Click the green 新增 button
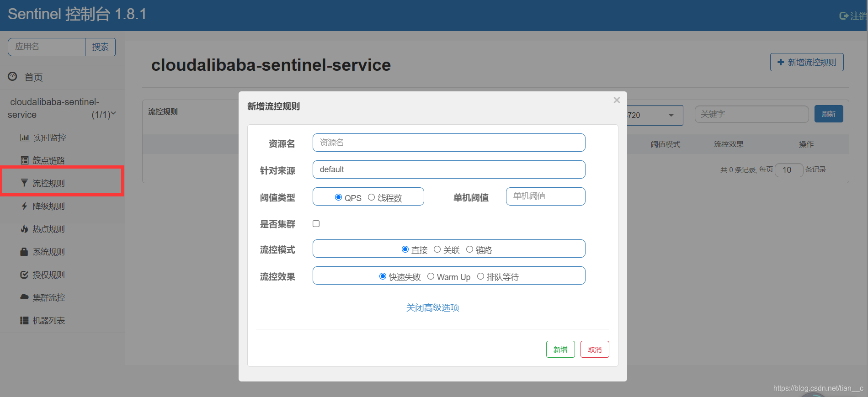 tap(560, 349)
